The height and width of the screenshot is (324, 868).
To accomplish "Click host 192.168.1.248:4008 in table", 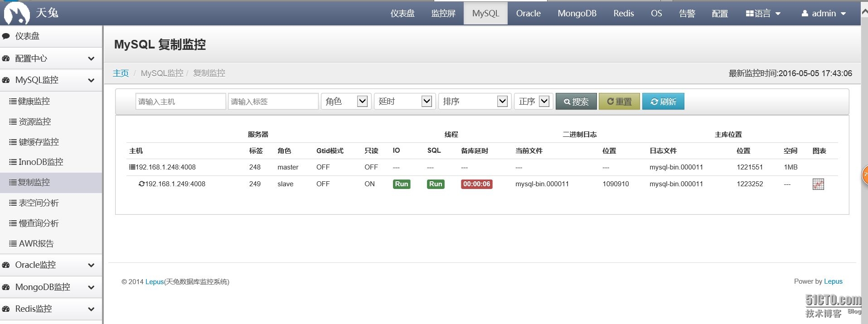I will (x=165, y=167).
